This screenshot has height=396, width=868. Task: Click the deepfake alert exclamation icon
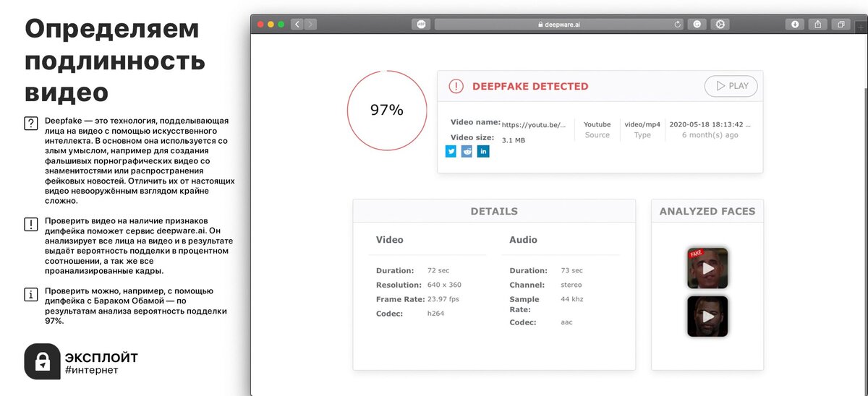(456, 86)
